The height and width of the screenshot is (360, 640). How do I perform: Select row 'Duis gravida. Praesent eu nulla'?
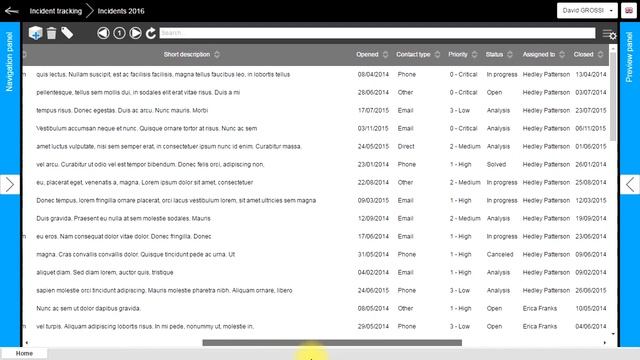[x=316, y=218]
